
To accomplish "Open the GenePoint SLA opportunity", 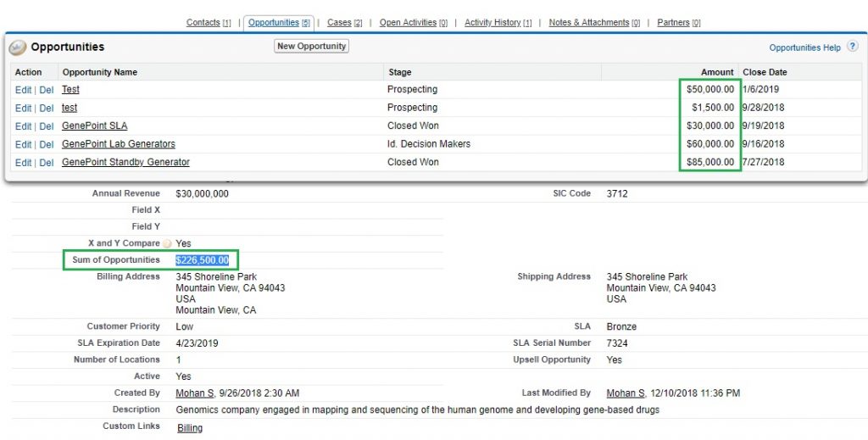I will [x=95, y=125].
